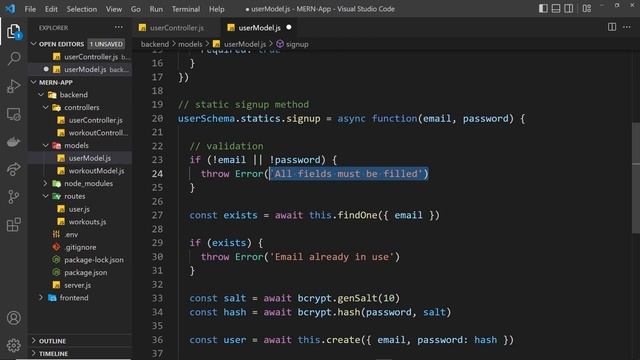This screenshot has height=360, width=640.
Task: Click the models breadcrumb segment
Action: 190,44
